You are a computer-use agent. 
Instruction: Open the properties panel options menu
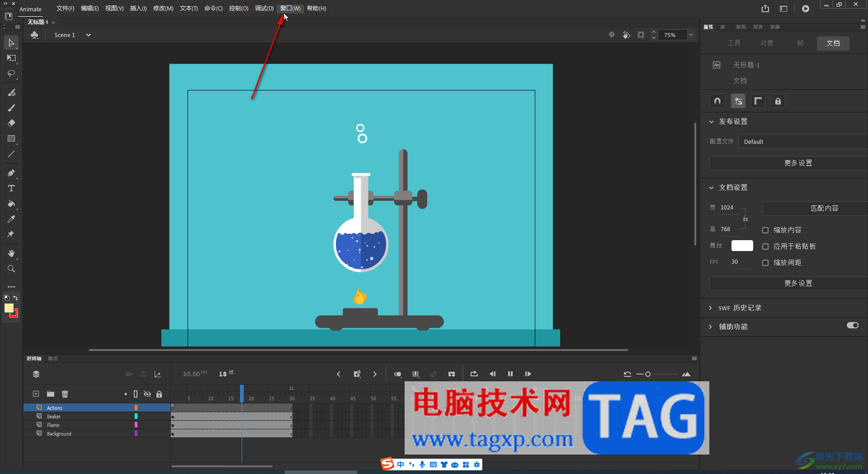click(x=863, y=27)
